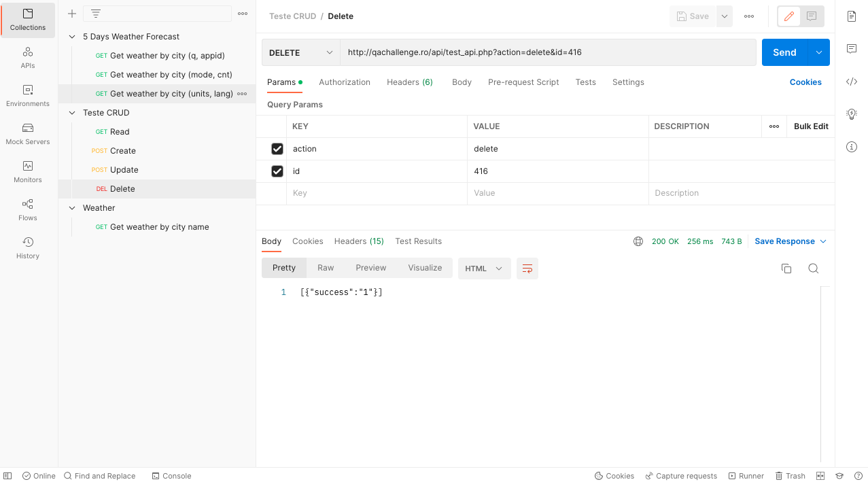Open the APIs section in the sidebar
Viewport: 868px width, 484px height.
tap(27, 58)
